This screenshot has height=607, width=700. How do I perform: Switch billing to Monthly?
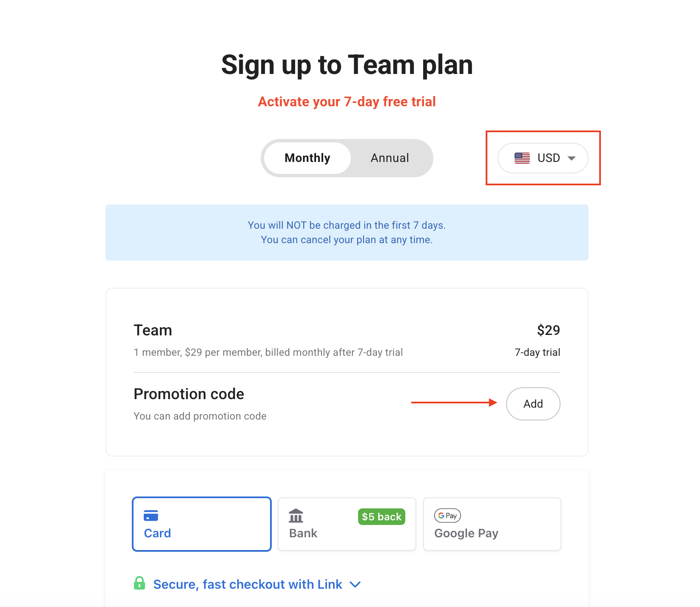[x=307, y=158]
